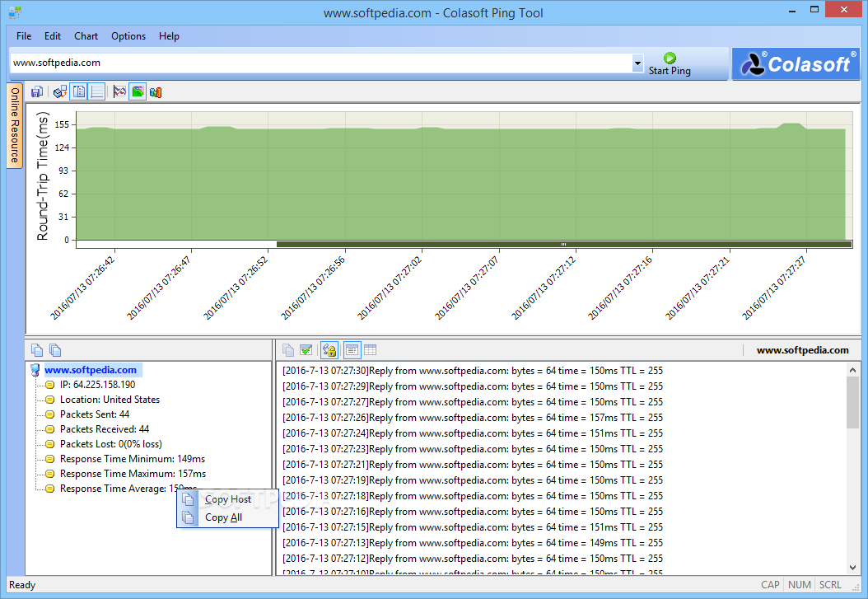
Task: Click the greyed copy icon in log toolbar
Action: click(288, 350)
